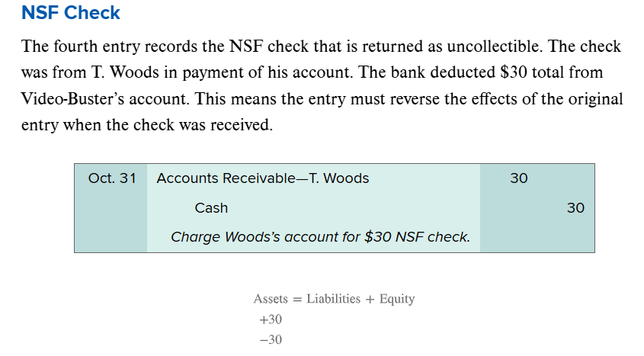Click the $30 amount in paragraph

coord(514,72)
